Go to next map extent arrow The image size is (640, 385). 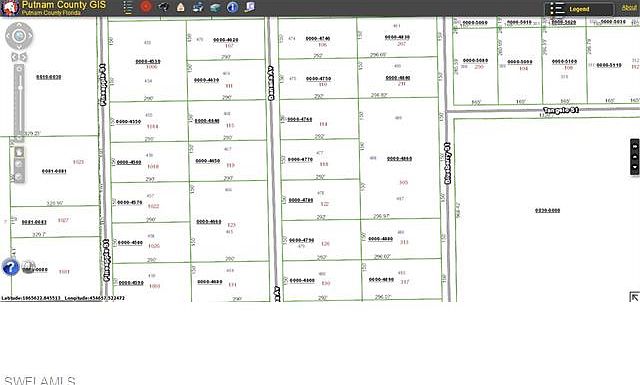point(24,57)
